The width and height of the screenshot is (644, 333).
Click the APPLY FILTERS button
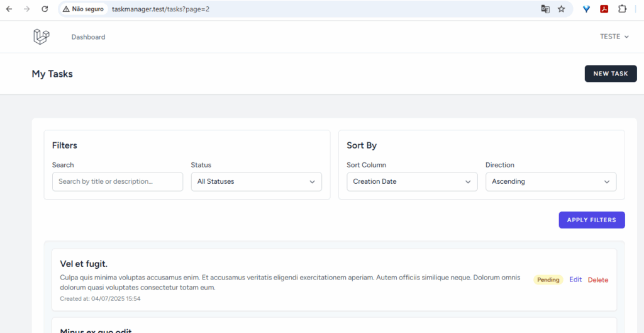click(x=592, y=220)
